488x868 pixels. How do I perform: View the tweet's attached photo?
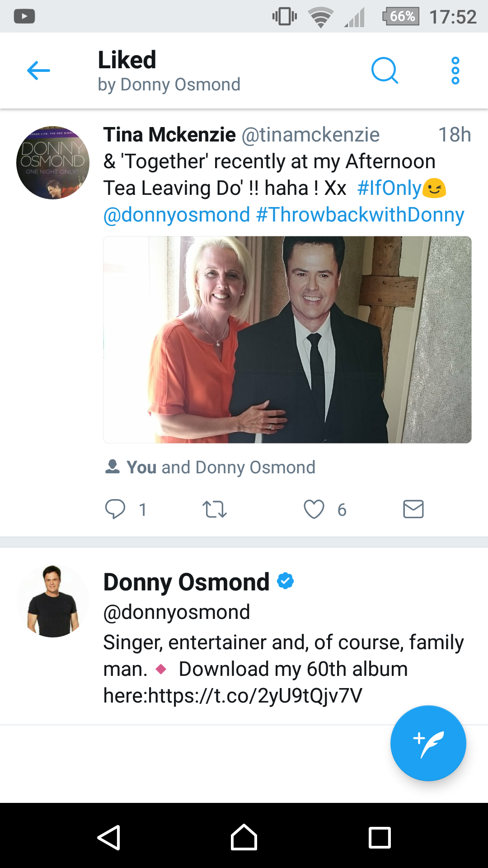[x=287, y=340]
